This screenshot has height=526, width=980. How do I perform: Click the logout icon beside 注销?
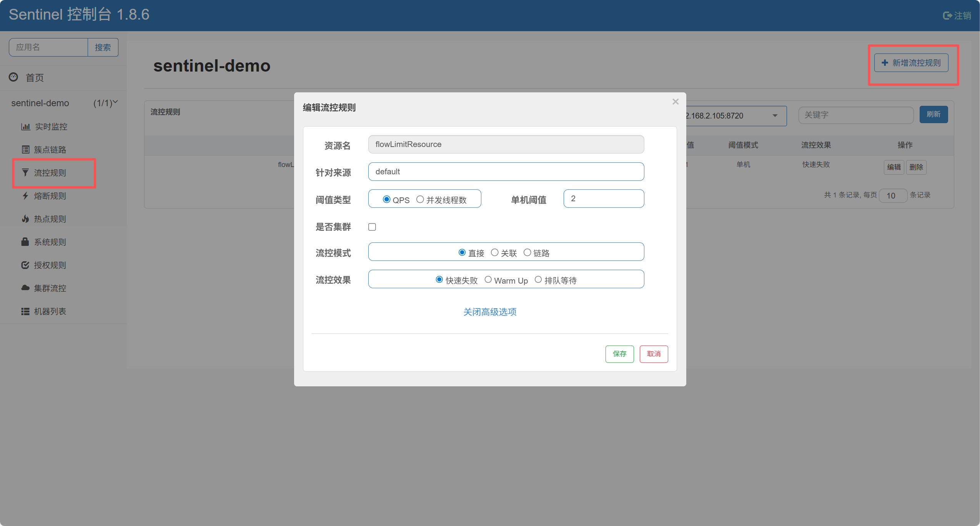[947, 16]
